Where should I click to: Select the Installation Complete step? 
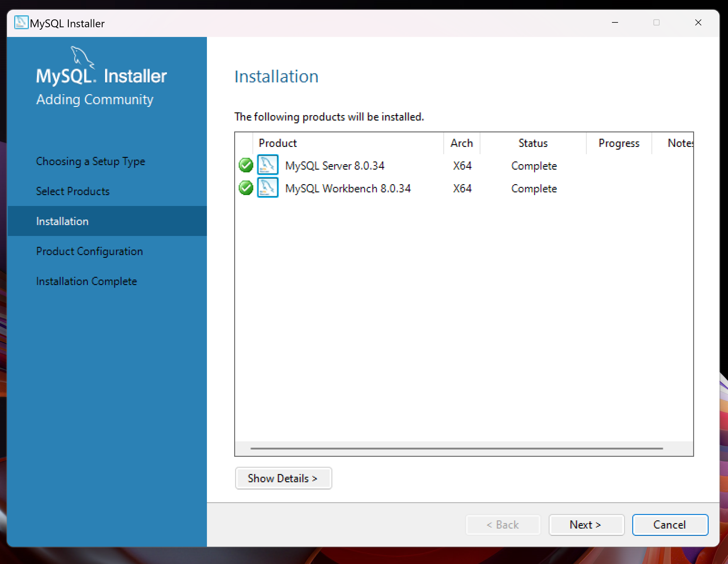(x=86, y=281)
